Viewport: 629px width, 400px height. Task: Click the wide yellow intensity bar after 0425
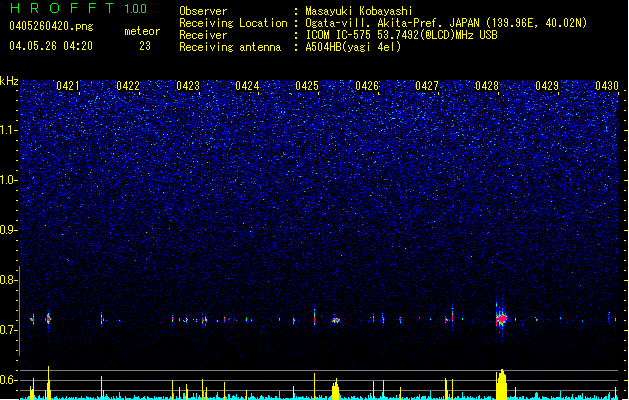(x=335, y=390)
